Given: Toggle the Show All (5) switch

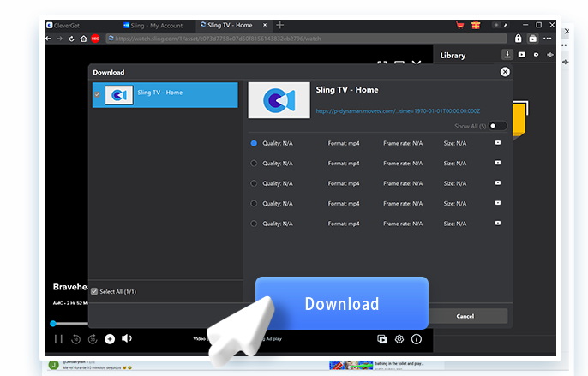Looking at the screenshot, I should [497, 126].
